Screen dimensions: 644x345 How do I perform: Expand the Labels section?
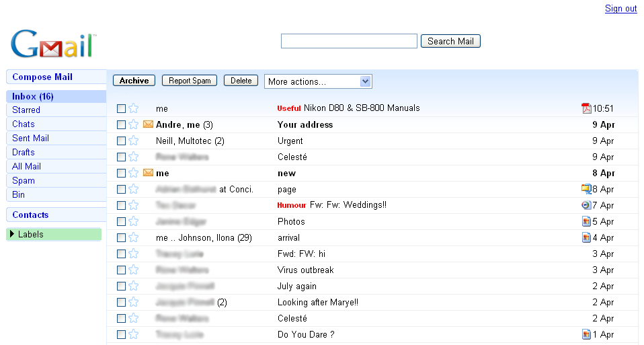[x=12, y=234]
